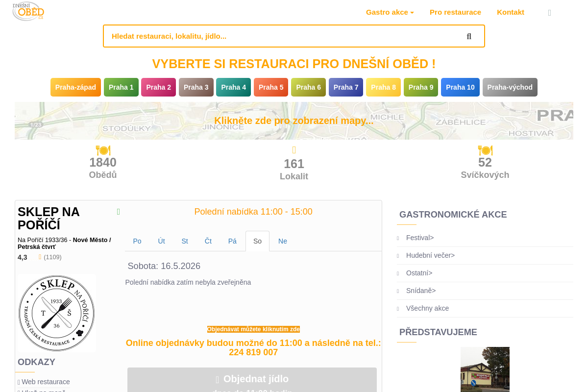Select the Praha-východ district button
The image size is (588, 392).
[x=510, y=87]
